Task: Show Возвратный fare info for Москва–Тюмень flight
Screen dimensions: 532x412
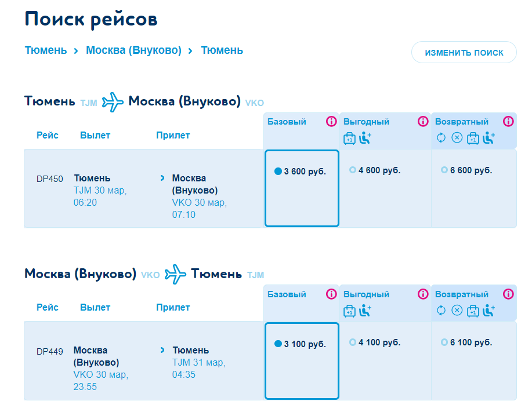Action: (508, 294)
